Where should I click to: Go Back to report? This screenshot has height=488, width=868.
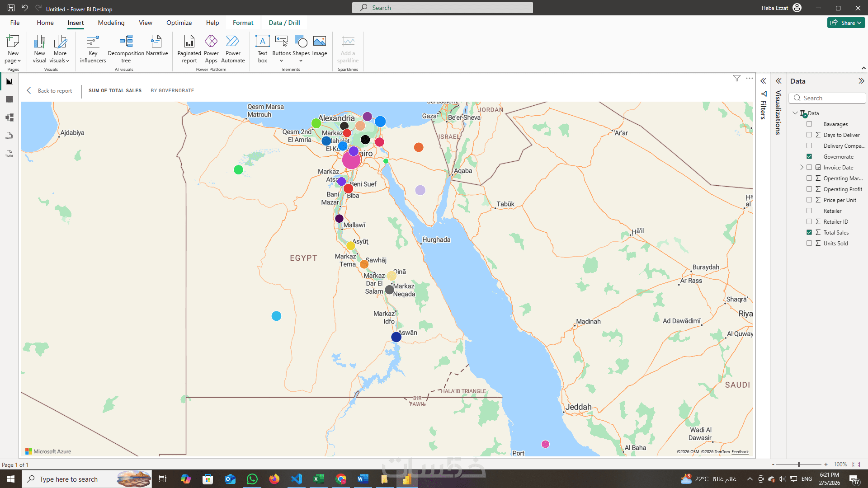pos(50,91)
